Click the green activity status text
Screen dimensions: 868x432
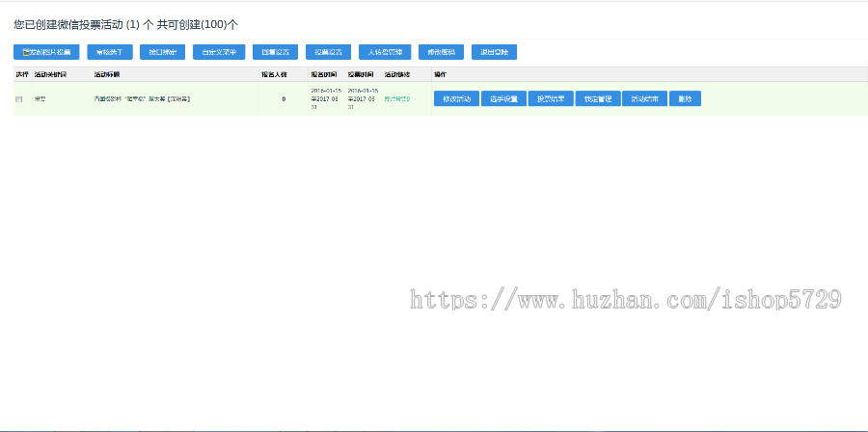[x=397, y=99]
